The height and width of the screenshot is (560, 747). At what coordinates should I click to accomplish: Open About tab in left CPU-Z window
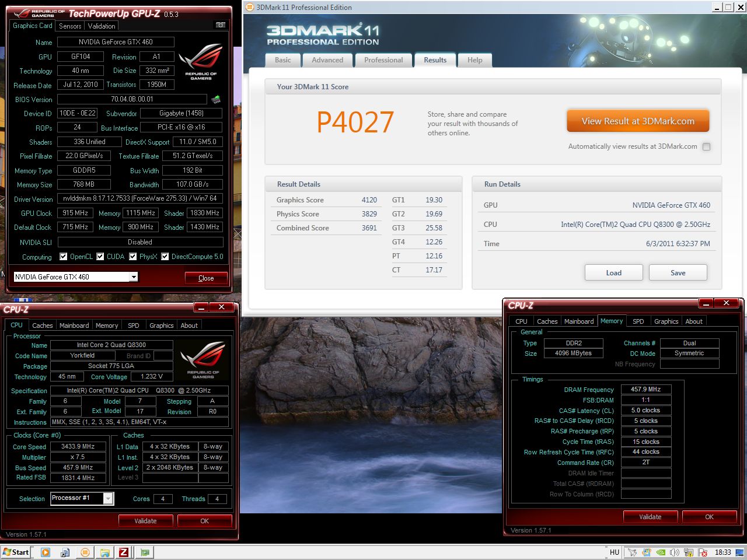click(189, 325)
